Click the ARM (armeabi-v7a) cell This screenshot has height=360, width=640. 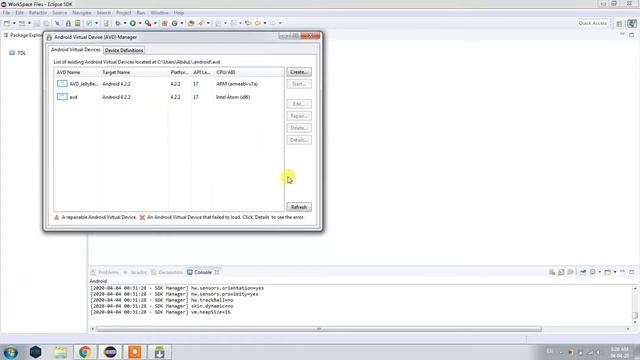pos(237,84)
